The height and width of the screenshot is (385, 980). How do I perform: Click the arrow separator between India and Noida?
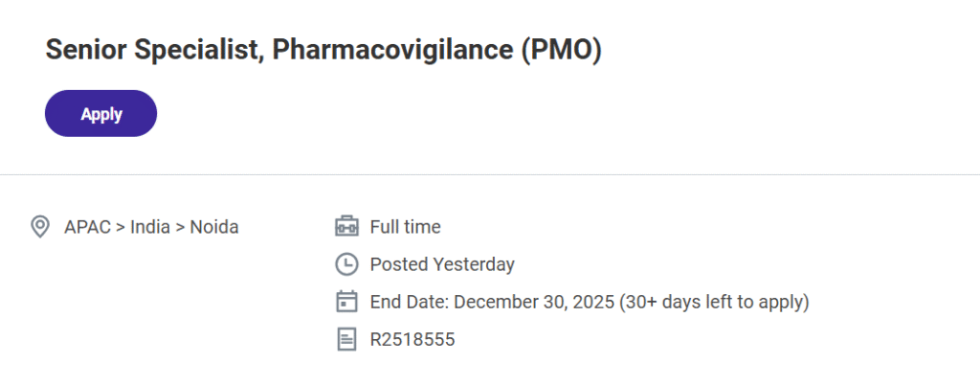coord(179,228)
